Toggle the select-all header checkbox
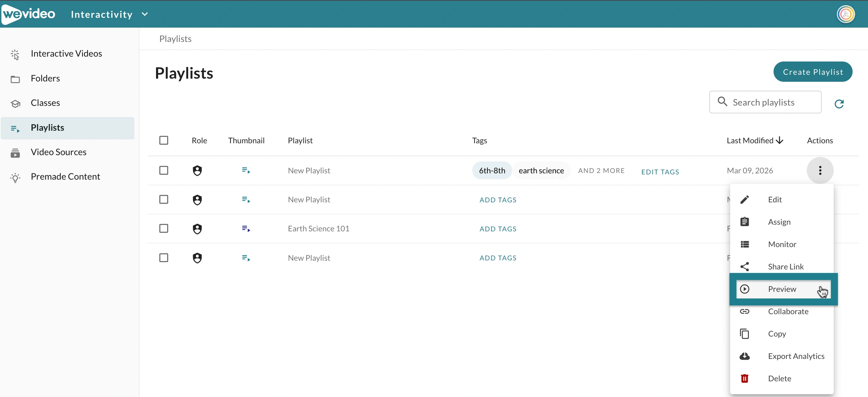Screen dimensions: 868x397 [164, 140]
